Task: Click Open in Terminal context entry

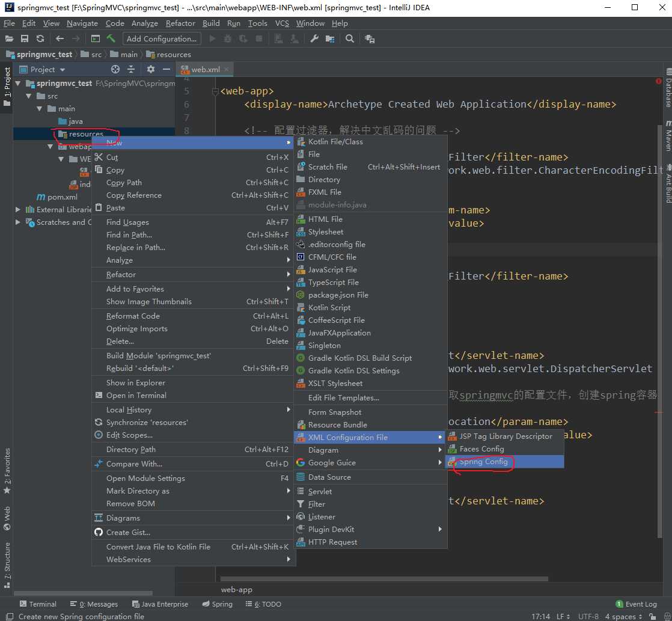Action: 194,395
